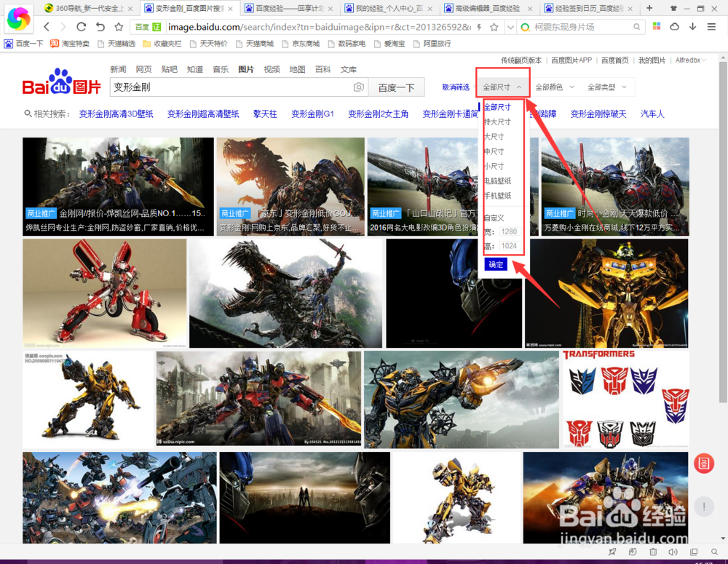Viewport: 728px width, 564px height.
Task: Click the lightning speed-mode icon in address bar
Action: coord(479,28)
